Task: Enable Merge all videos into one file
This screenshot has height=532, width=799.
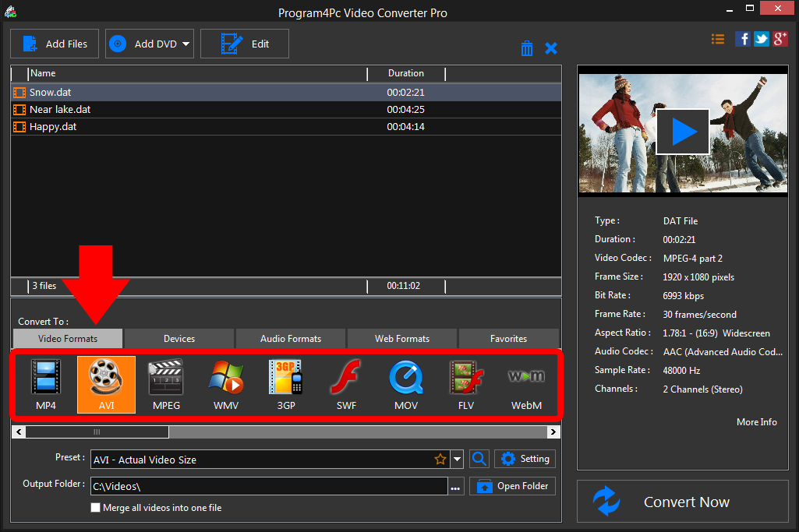Action: click(x=96, y=508)
